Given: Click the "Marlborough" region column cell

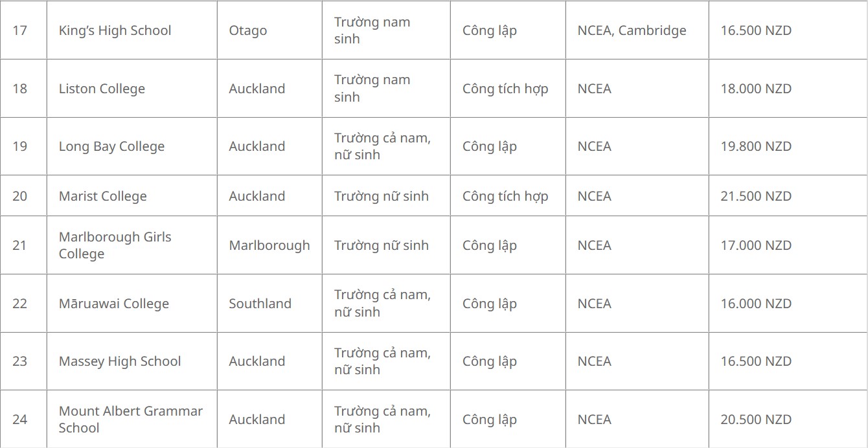Looking at the screenshot, I should (269, 245).
